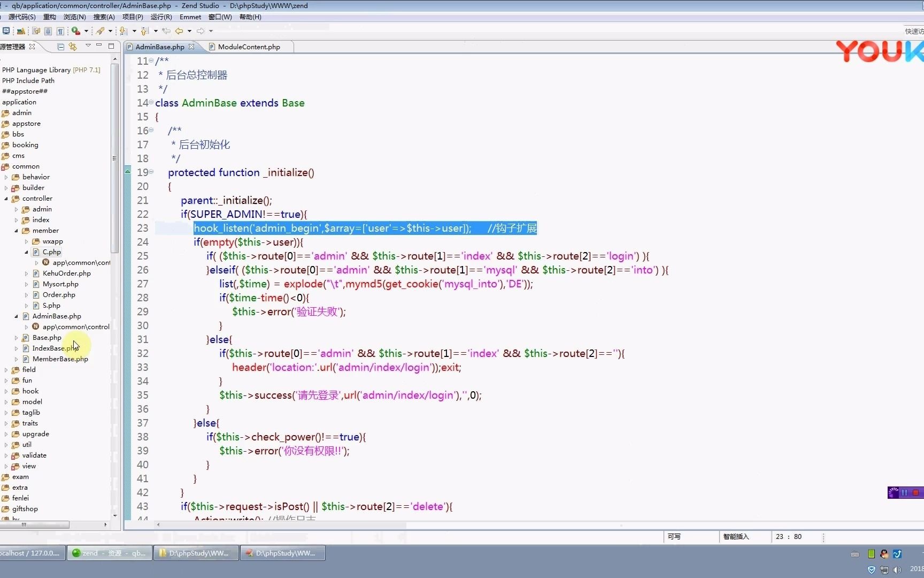
Task: Click the Run/Debug launch icon
Action: point(76,31)
